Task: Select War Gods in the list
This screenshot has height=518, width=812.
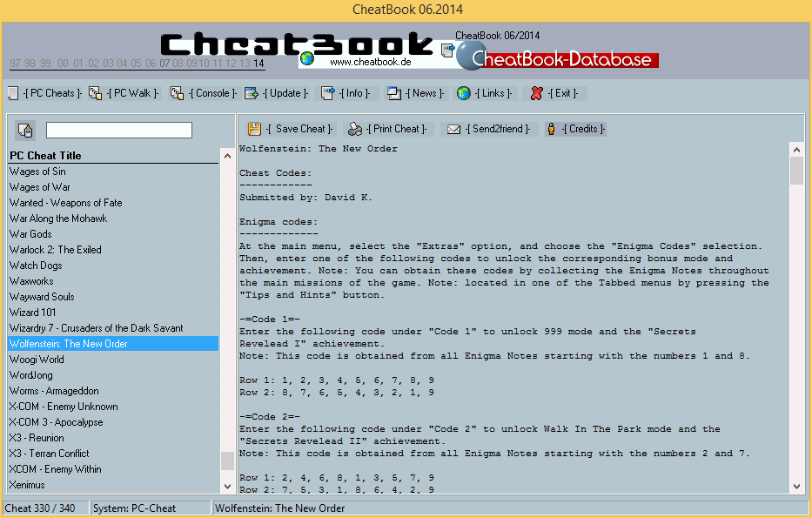Action: (113, 234)
